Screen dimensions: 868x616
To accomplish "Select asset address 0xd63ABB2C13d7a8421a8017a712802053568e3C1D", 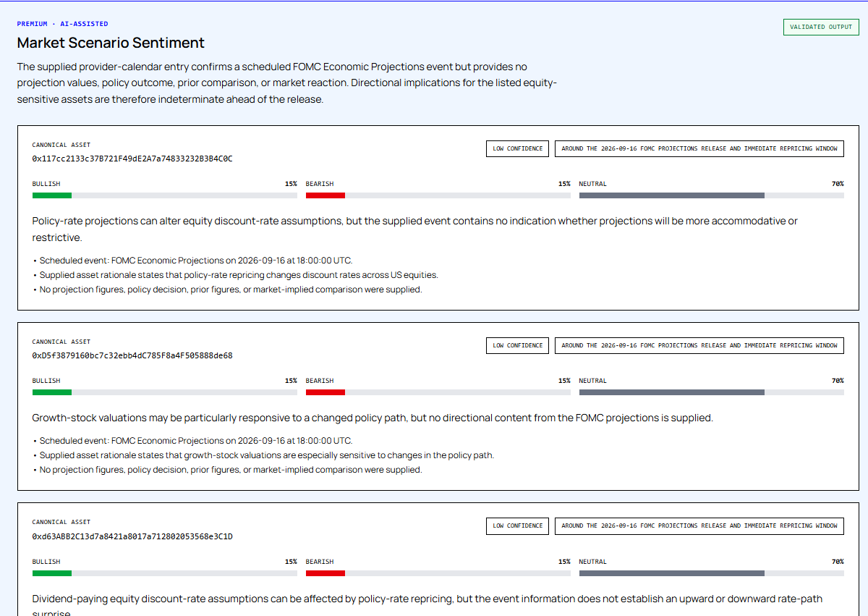I will click(x=132, y=536).
